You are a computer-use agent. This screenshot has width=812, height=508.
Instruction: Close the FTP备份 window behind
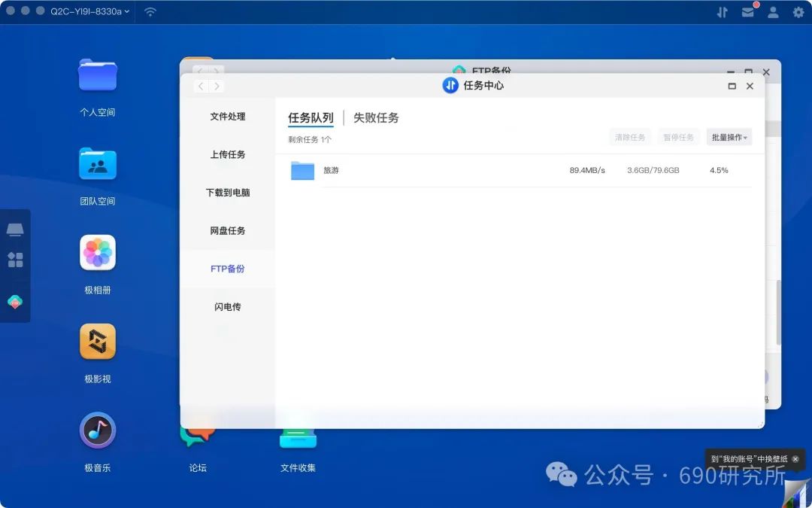(766, 71)
